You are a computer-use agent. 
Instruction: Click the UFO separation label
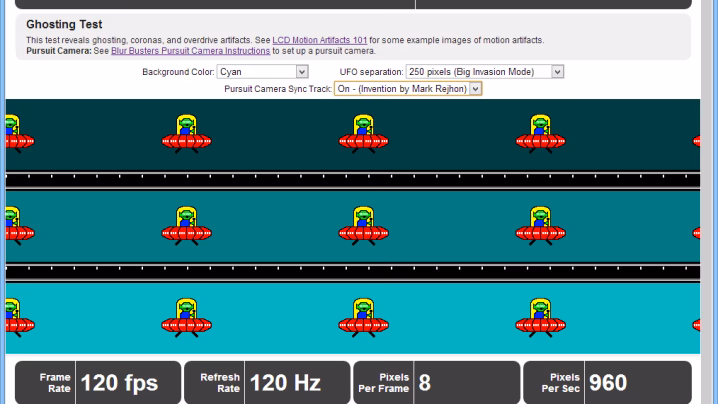(x=371, y=72)
